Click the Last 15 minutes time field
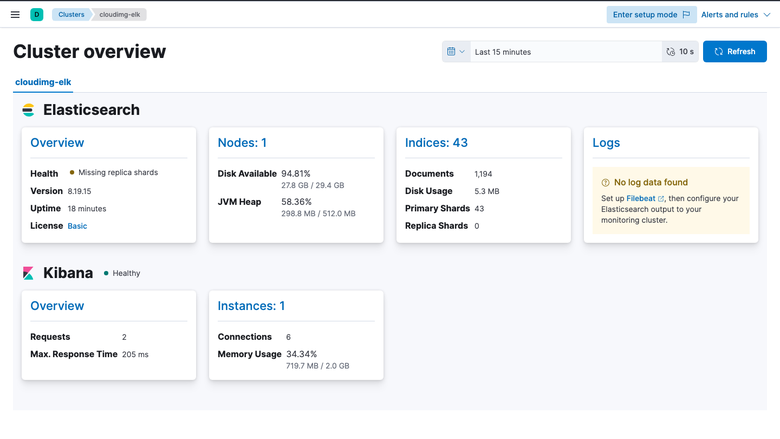 point(566,52)
